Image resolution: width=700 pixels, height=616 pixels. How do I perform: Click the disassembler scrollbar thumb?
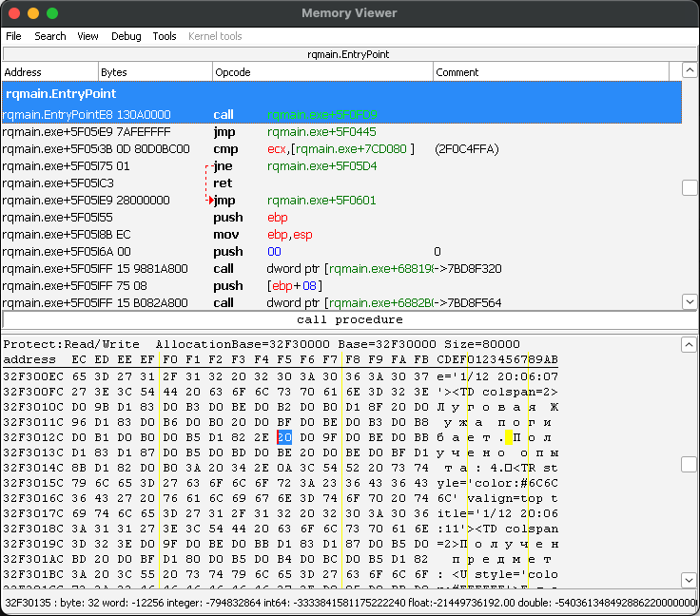690,188
